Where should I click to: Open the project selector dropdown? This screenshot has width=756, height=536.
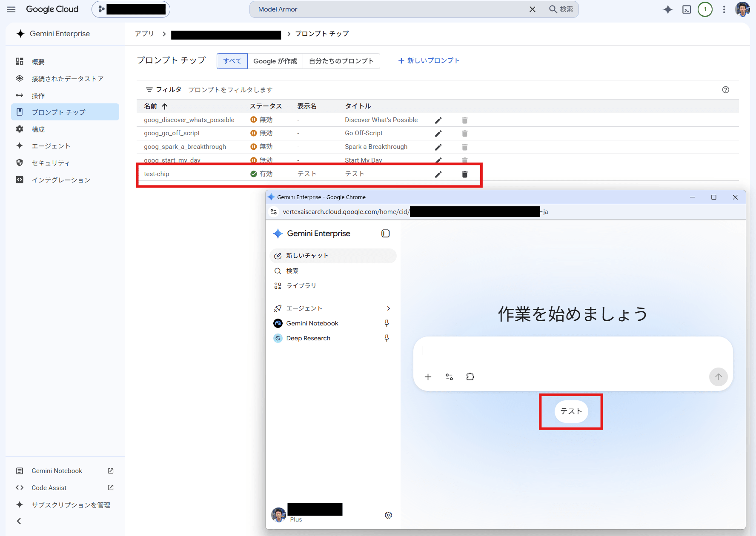pyautogui.click(x=131, y=9)
